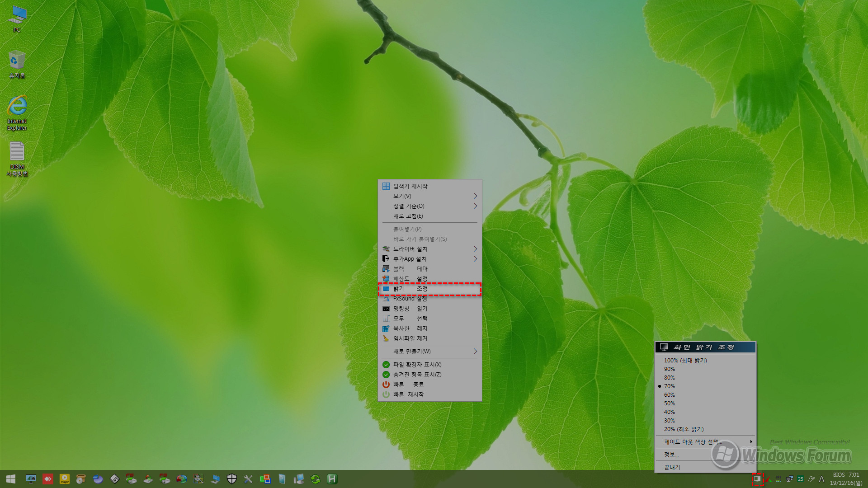
Task: Click 끝내기 to exit brightness tool
Action: [x=705, y=467]
